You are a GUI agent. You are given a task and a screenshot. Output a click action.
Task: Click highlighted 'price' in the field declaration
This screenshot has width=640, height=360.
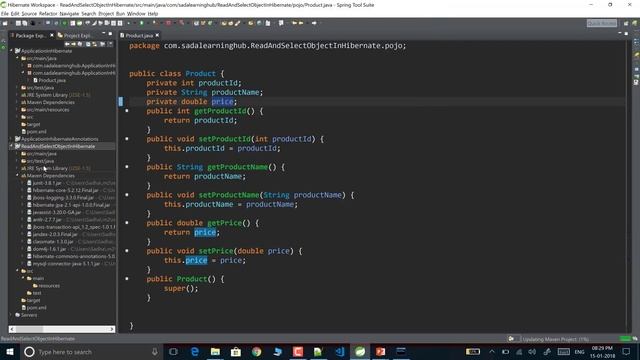(222, 102)
